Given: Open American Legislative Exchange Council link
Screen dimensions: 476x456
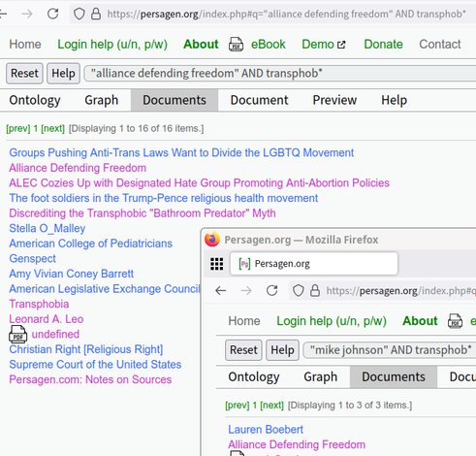Looking at the screenshot, I should pyautogui.click(x=105, y=289).
